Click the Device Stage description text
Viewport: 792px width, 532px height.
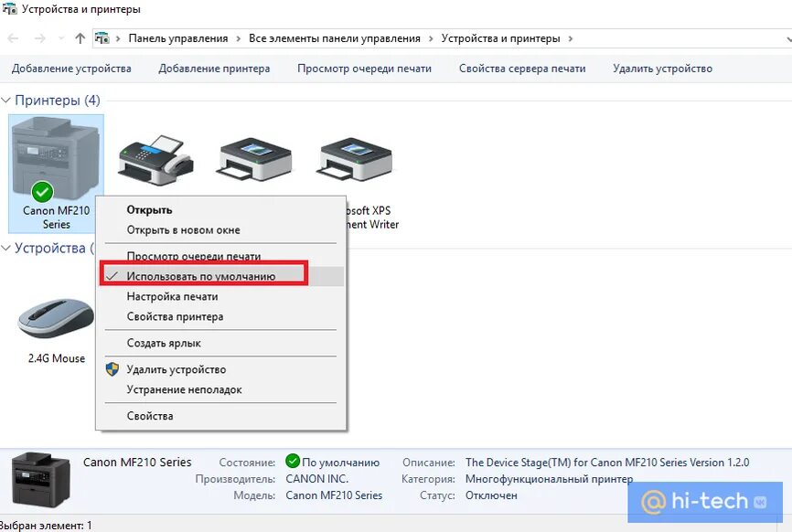click(x=607, y=463)
